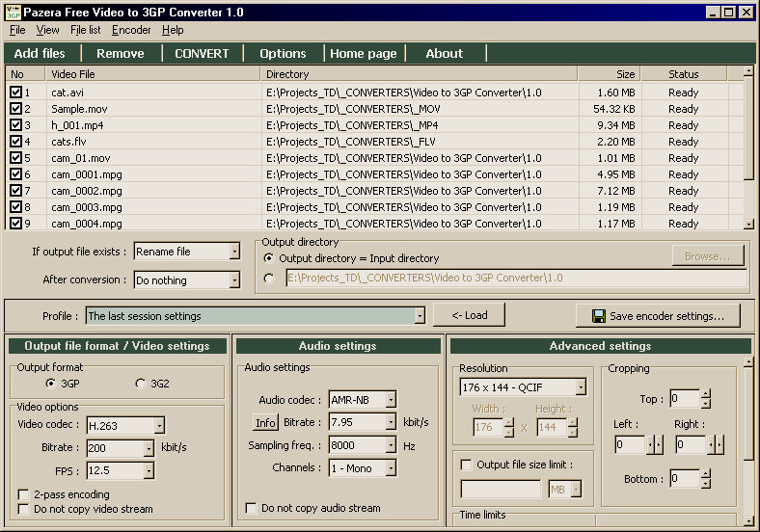
Task: Select the 3GP output format radio button
Action: [50, 384]
